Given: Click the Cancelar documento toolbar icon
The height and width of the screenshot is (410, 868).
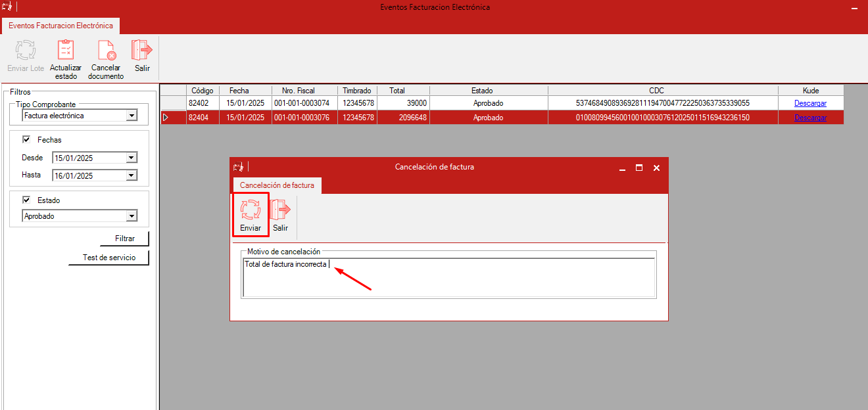Looking at the screenshot, I should (x=106, y=51).
